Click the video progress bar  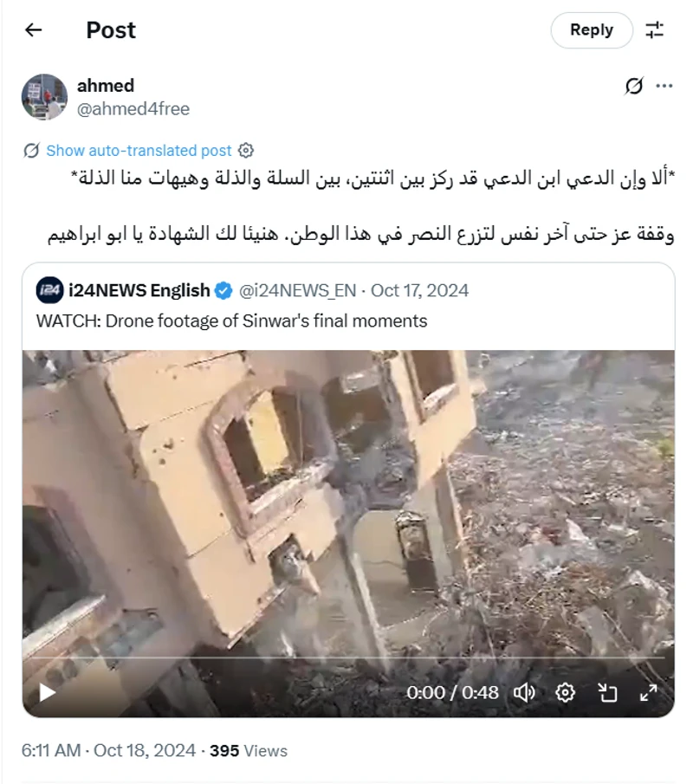348,658
